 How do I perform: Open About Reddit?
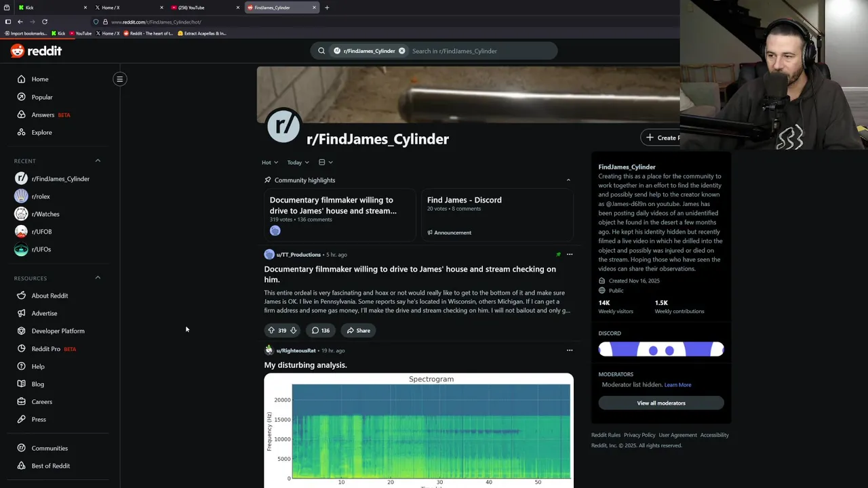(50, 296)
